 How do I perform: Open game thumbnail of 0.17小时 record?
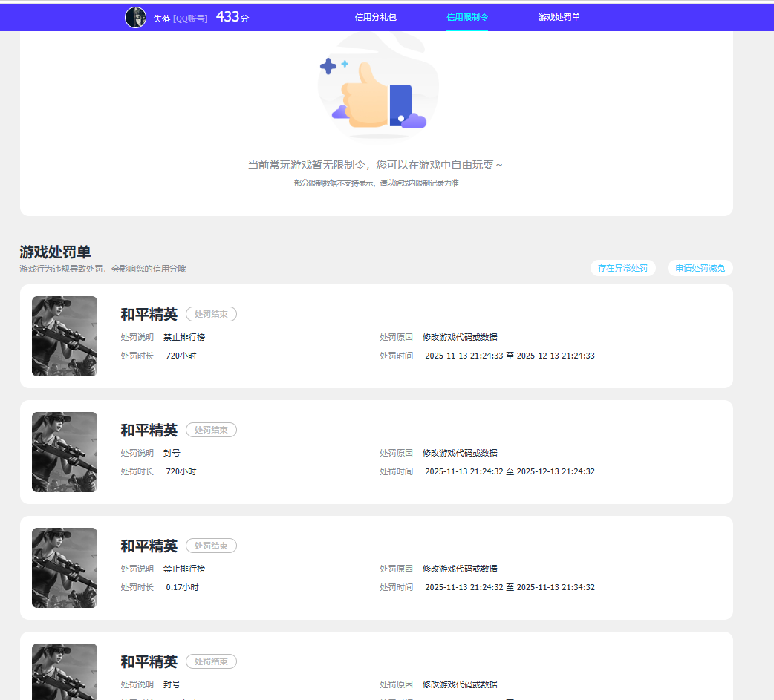(x=65, y=568)
